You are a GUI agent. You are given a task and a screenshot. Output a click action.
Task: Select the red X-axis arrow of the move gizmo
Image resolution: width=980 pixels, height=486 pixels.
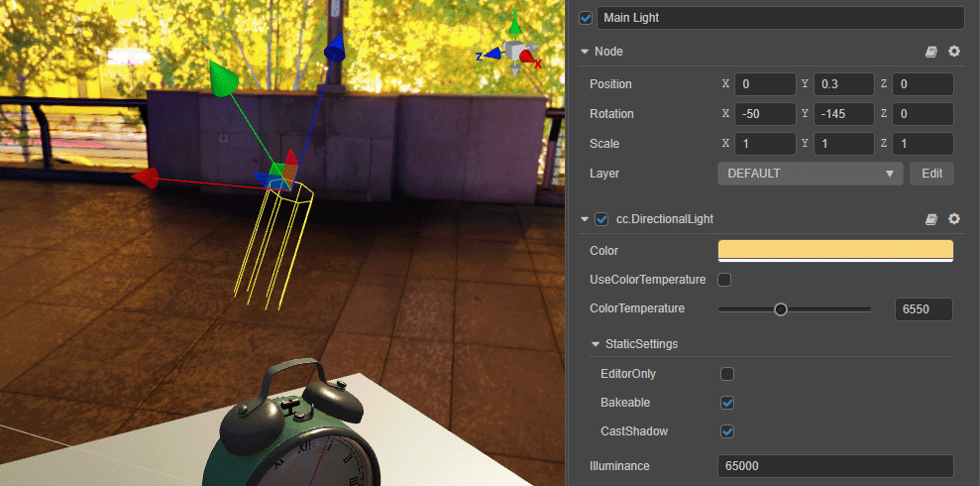coord(145,179)
